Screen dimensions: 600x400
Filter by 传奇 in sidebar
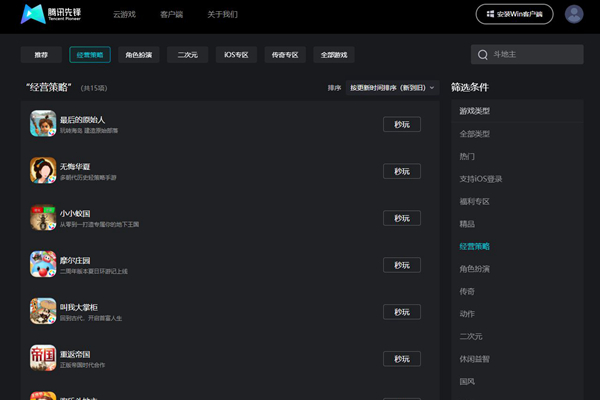(x=467, y=292)
